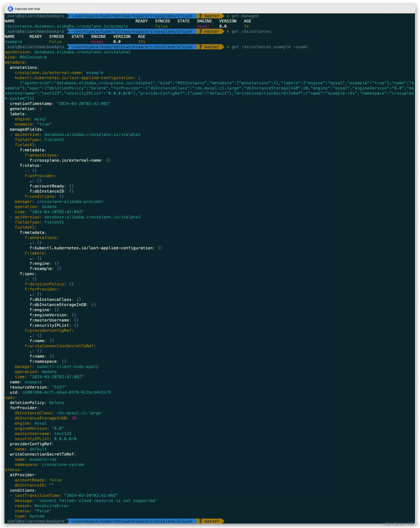Click 'f:writeConnectionSecretToRef:' line

[60, 345]
